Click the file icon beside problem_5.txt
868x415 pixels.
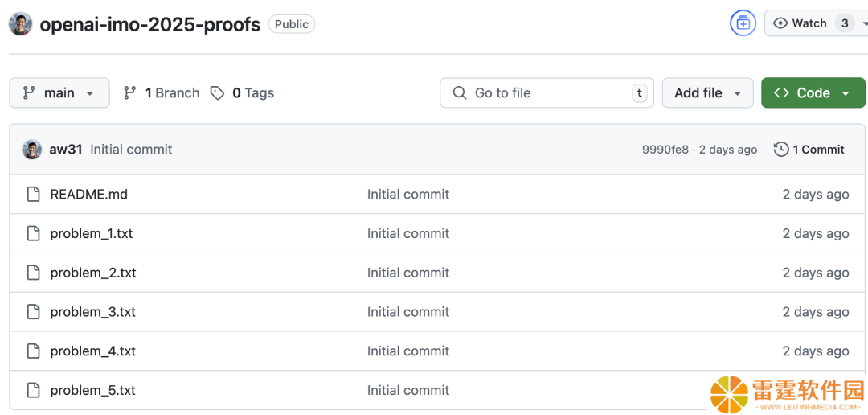tap(34, 390)
